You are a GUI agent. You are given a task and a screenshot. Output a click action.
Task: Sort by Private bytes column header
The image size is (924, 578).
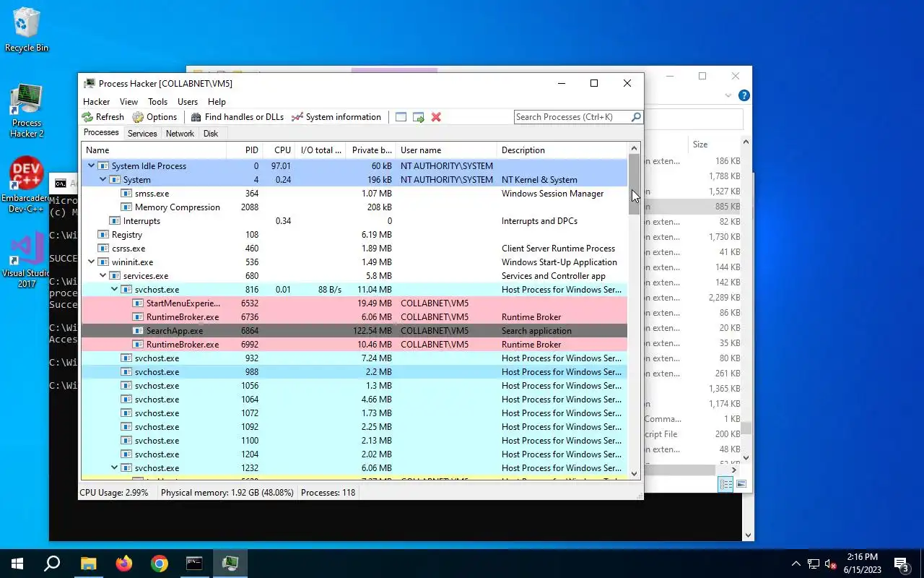pos(370,150)
